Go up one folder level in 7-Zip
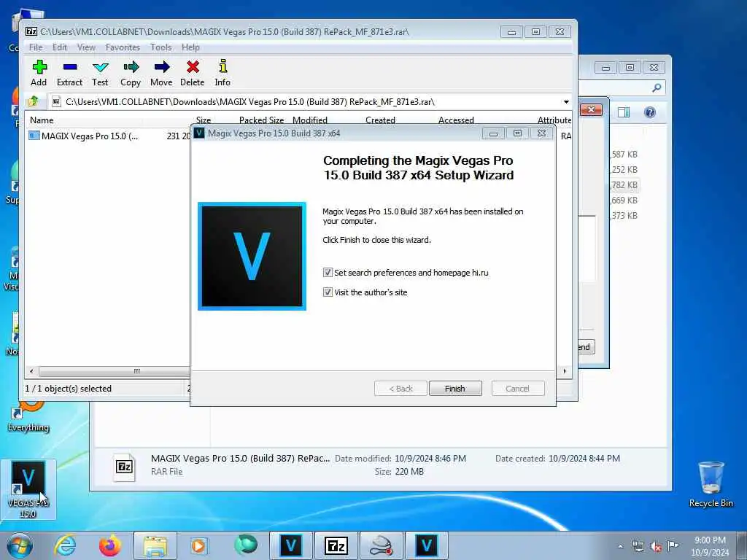The width and height of the screenshot is (747, 560). [34, 101]
